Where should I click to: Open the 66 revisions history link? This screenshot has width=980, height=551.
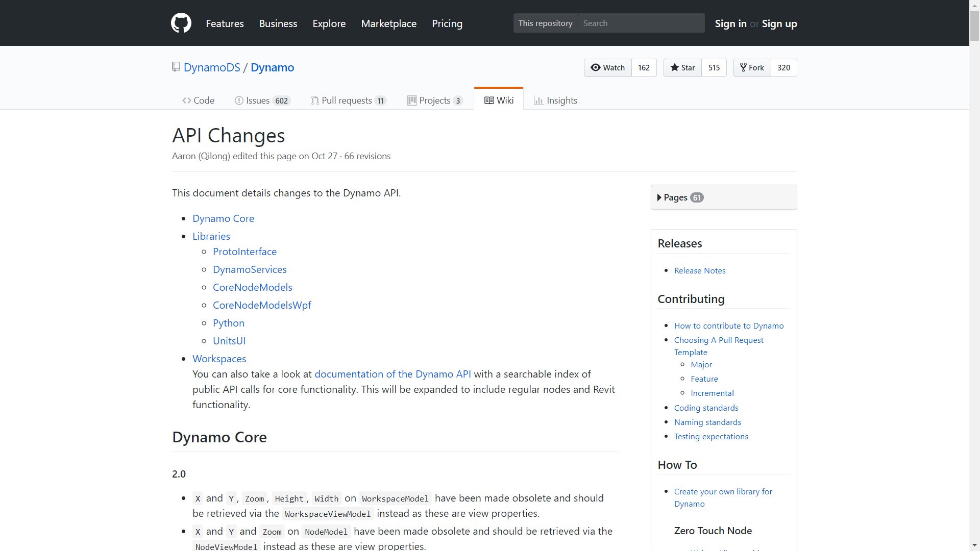coord(367,156)
